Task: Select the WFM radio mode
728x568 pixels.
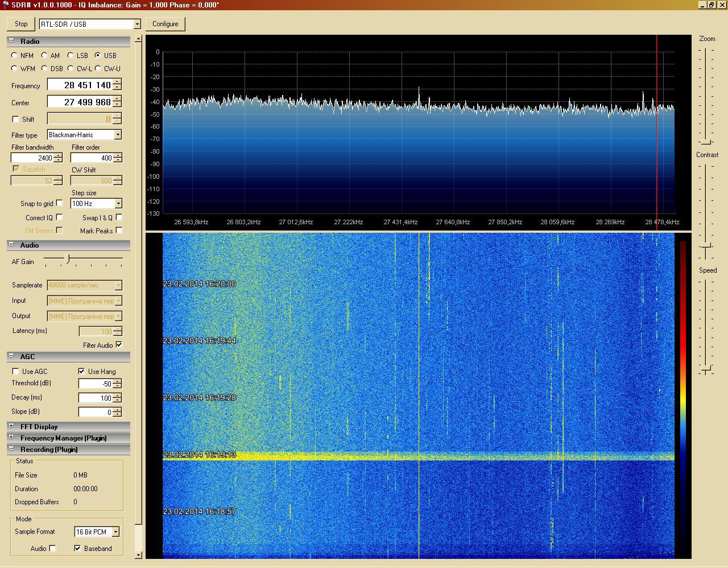Action: point(15,69)
